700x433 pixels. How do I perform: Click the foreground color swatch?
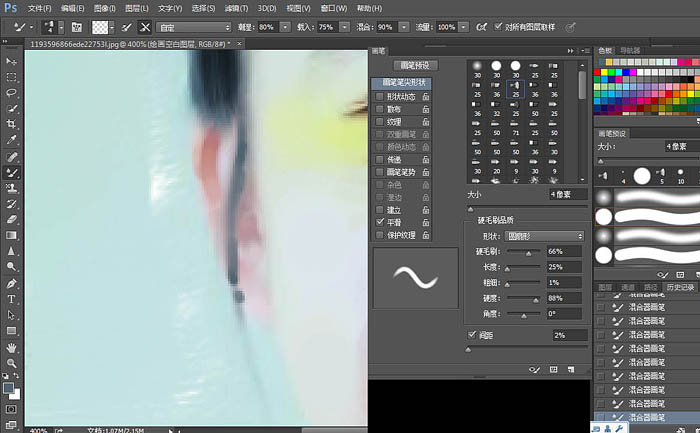point(8,388)
